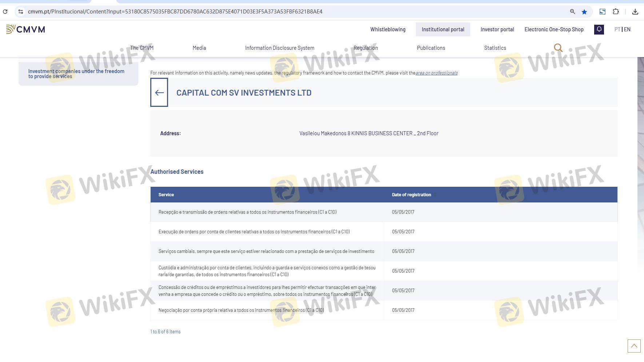Click the CMVM logo
Screen dimensions: 644x362
click(x=25, y=29)
